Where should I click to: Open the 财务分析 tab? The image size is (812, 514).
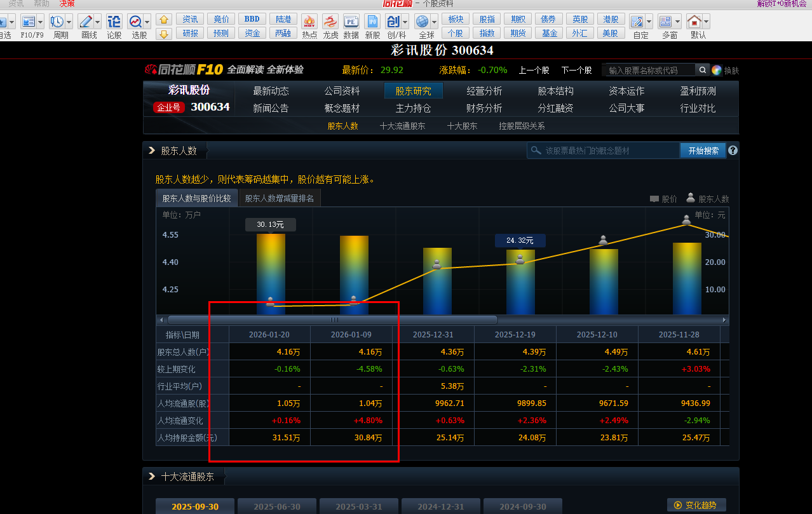[484, 108]
